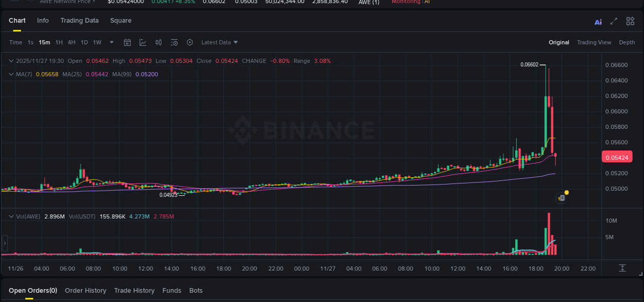Switch to the Trading View tab
This screenshot has height=302, width=644.
[594, 42]
